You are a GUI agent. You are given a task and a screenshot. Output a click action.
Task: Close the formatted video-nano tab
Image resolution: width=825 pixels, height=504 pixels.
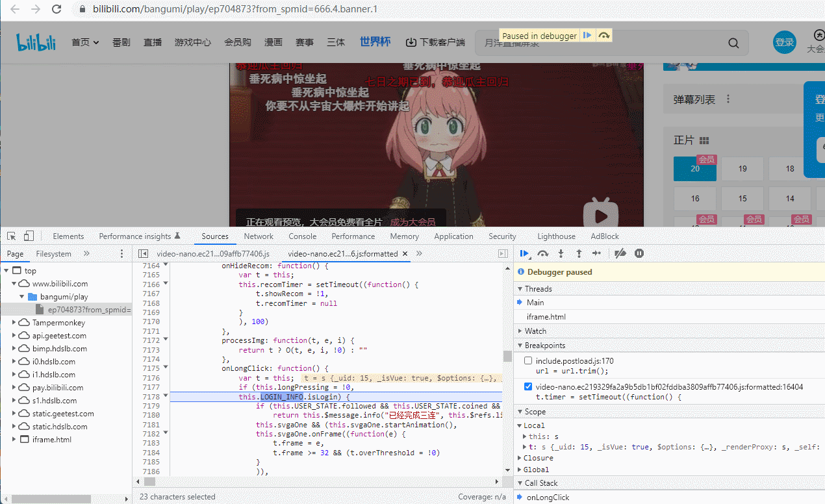pos(405,253)
